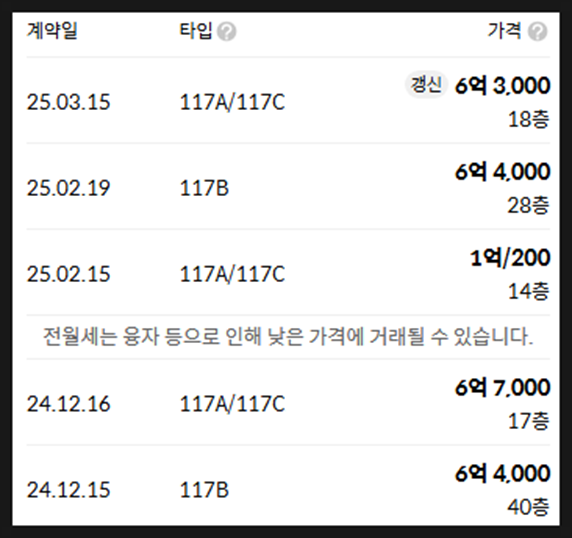Click the 28층 floor label

pos(529,205)
